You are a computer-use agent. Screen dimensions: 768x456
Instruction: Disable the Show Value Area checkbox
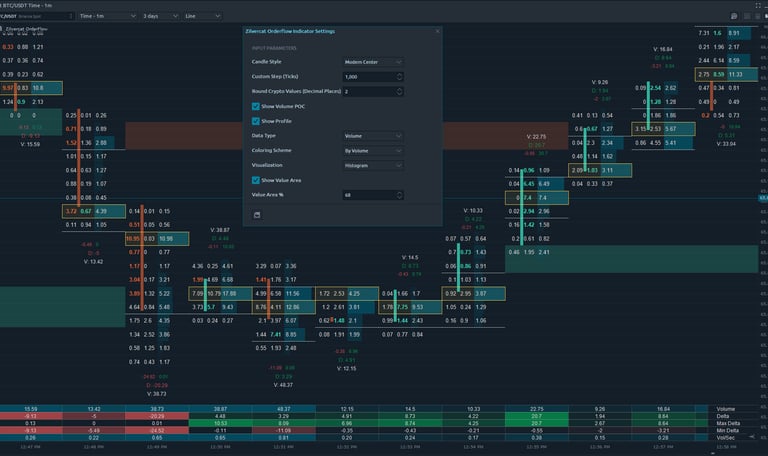[255, 180]
